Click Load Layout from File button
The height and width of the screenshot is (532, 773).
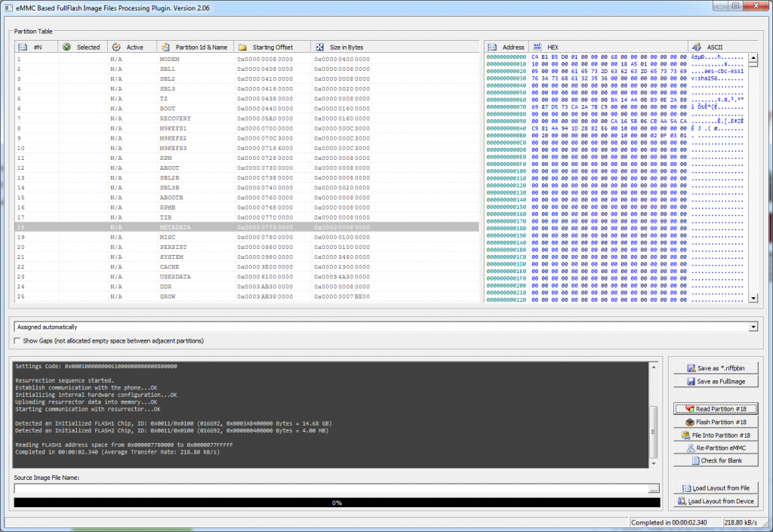[x=716, y=488]
